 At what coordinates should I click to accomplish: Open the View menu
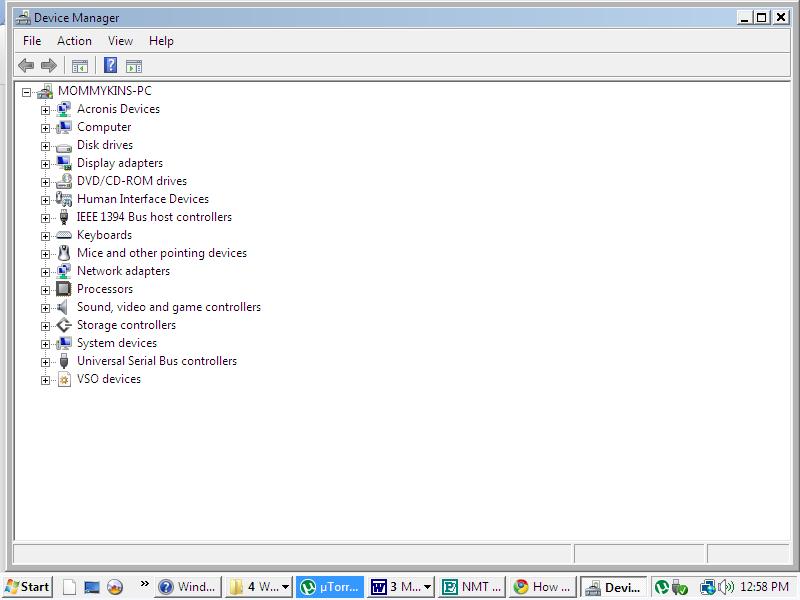[120, 41]
